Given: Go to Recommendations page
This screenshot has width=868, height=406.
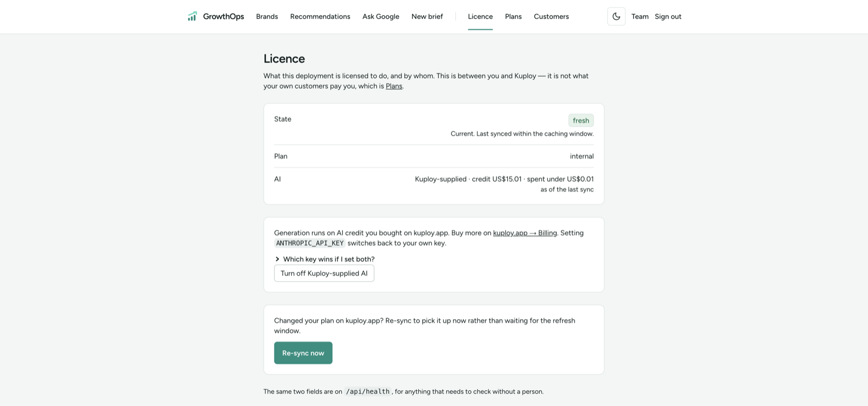Looking at the screenshot, I should pyautogui.click(x=320, y=16).
